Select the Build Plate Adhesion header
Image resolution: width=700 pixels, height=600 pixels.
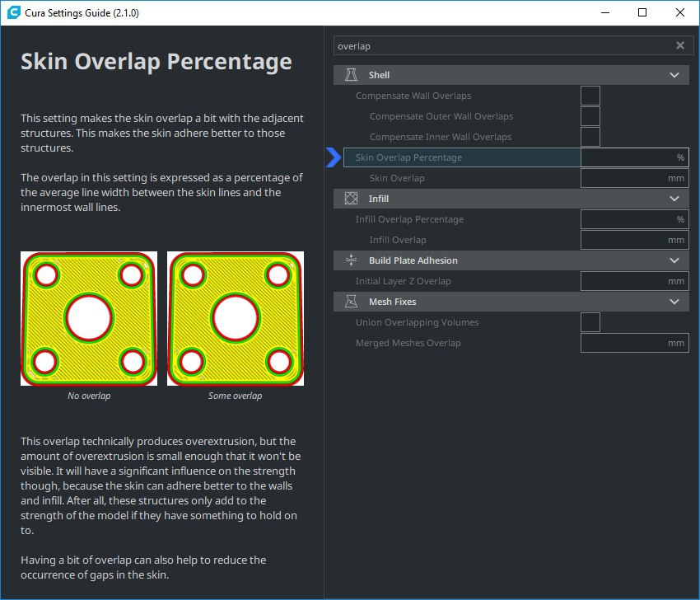(511, 260)
